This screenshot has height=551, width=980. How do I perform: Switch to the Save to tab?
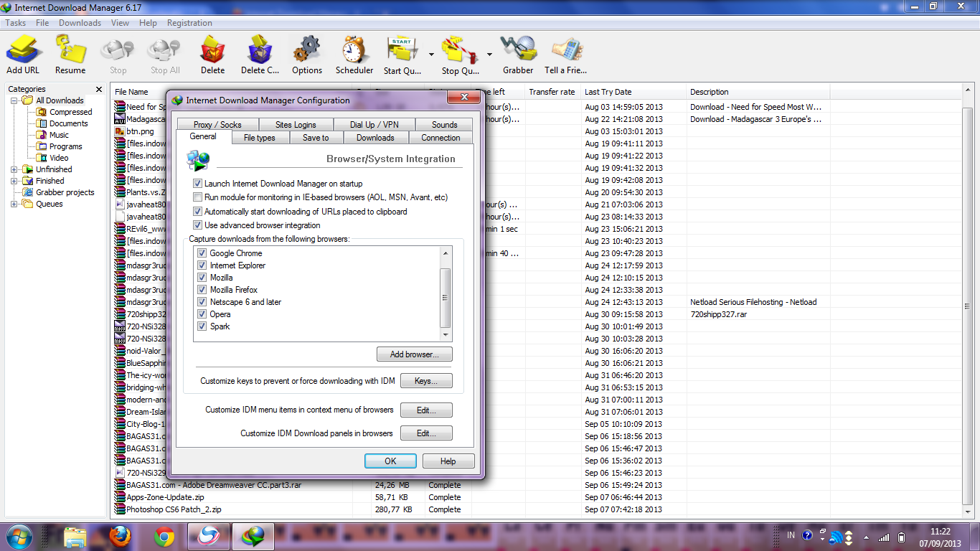tap(316, 138)
